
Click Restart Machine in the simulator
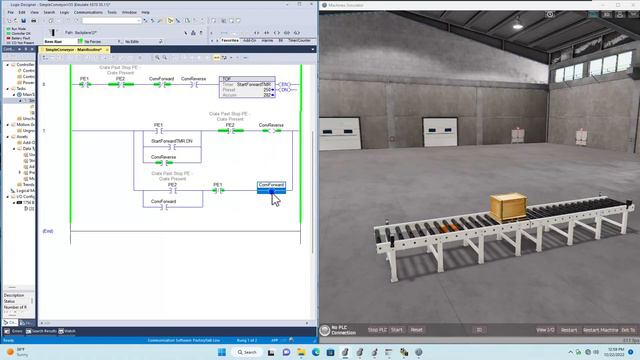pyautogui.click(x=600, y=330)
